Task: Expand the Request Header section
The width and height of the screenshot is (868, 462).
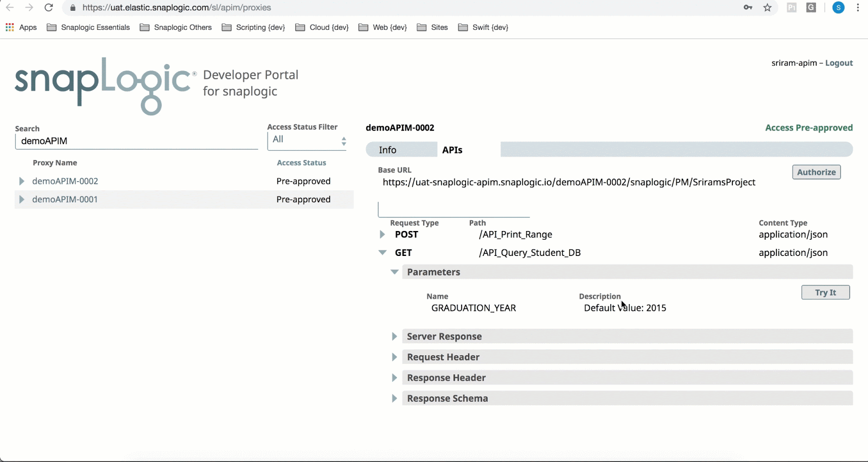Action: [x=395, y=357]
